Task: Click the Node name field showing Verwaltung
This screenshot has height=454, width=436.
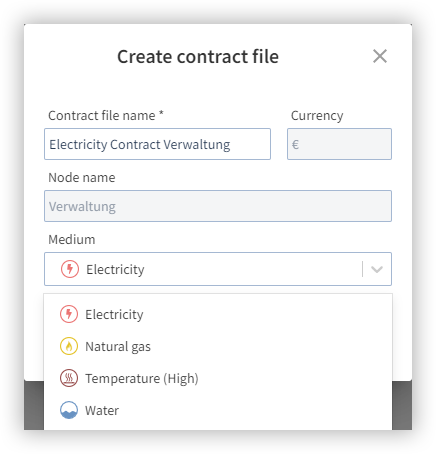Action: click(218, 206)
